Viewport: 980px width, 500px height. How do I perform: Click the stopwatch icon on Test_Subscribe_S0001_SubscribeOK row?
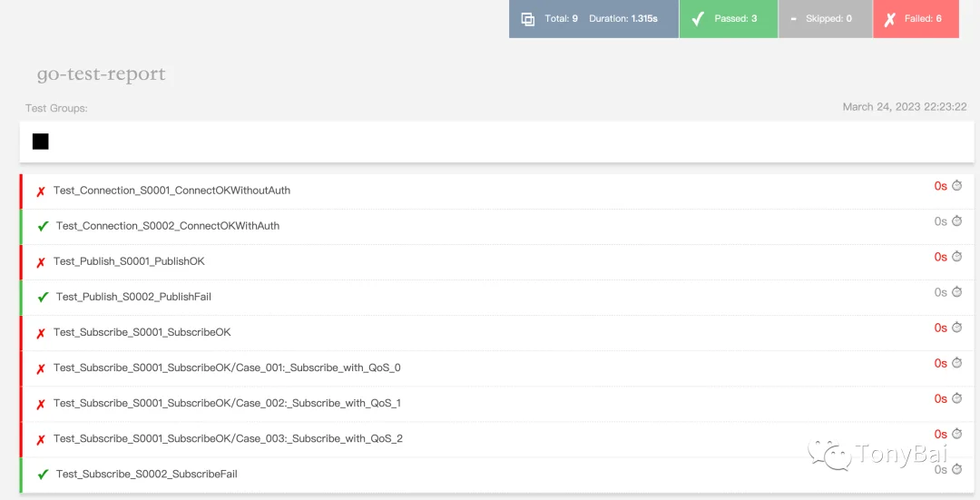(956, 328)
